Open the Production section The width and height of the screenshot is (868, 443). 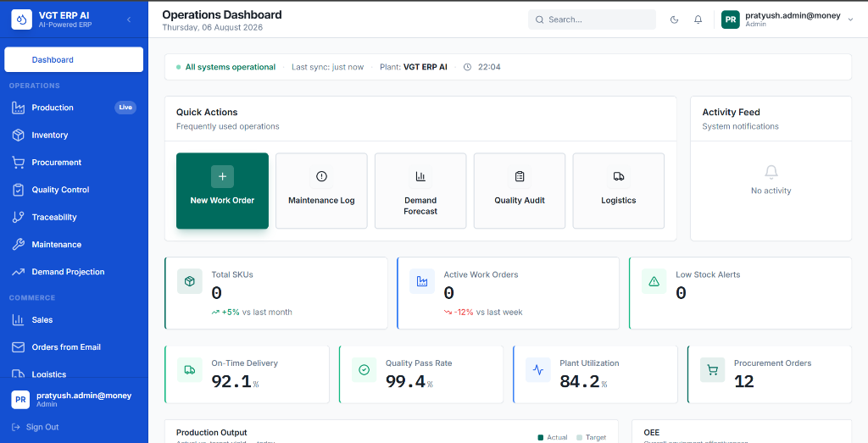pos(74,108)
